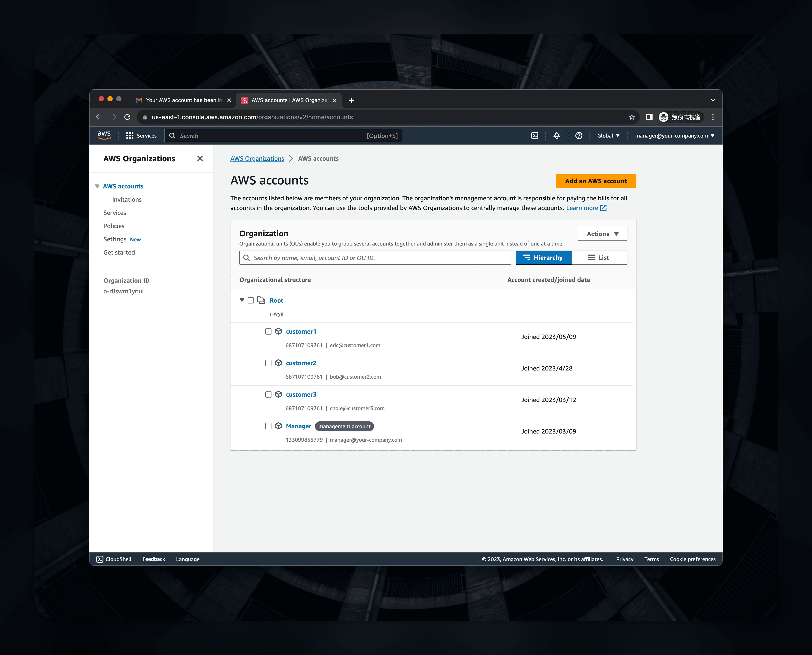Close the Gmail AWS account tab
Screen dimensions: 812x655
pos(229,100)
